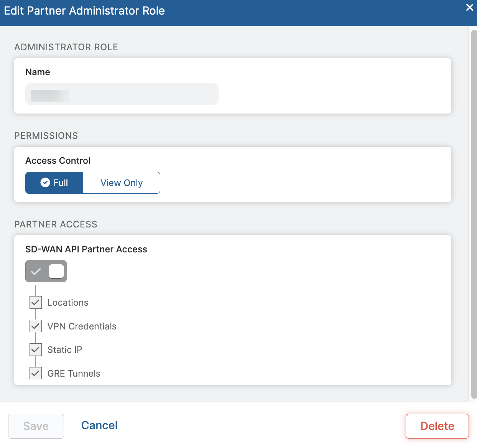Cancel editing the administrator role
Image resolution: width=477 pixels, height=448 pixels.
[x=99, y=425]
